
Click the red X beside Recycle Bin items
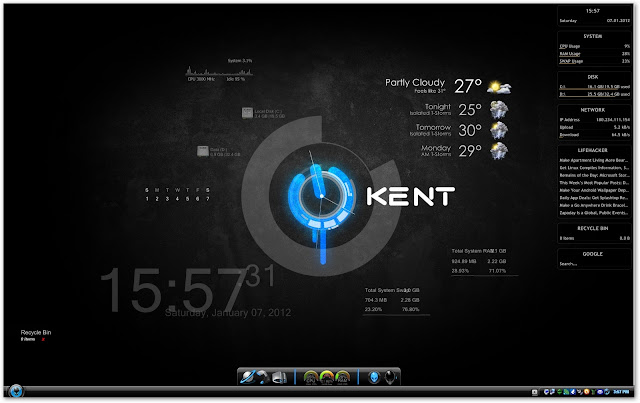(x=42, y=340)
